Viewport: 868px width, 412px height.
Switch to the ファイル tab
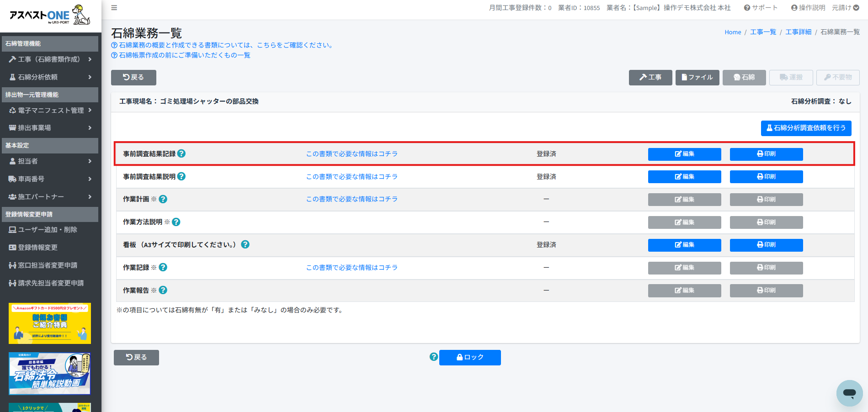697,78
